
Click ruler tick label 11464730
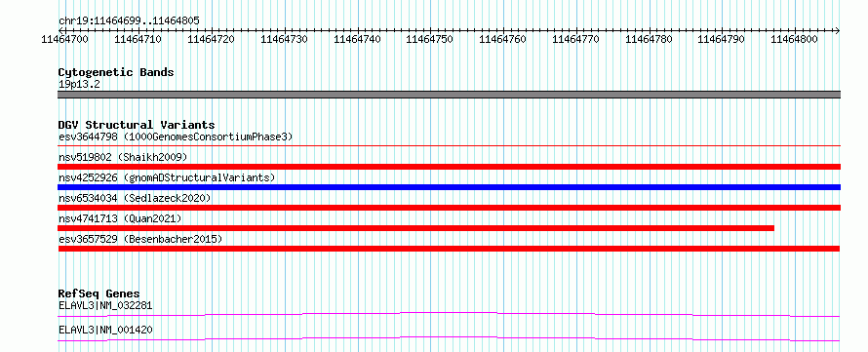click(284, 39)
